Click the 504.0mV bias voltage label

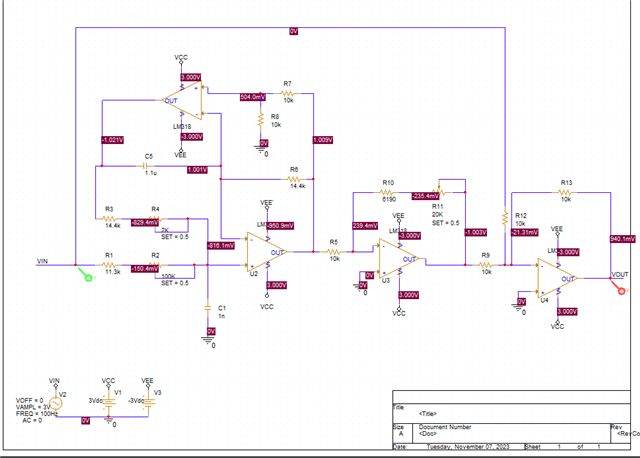[253, 97]
